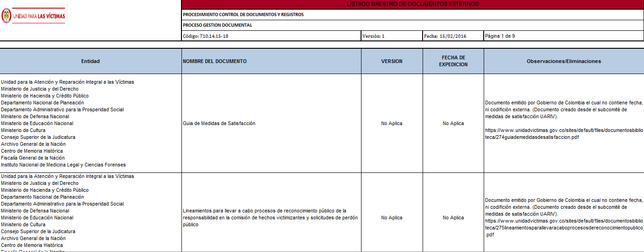Screen dimensions: 644x252
Task: Select the Entidad column header
Action: tap(90, 61)
